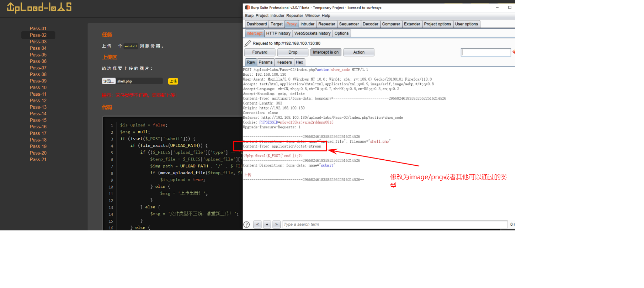Screen dimensions: 644x288
Task: Open the Action dropdown button
Action: 359,52
